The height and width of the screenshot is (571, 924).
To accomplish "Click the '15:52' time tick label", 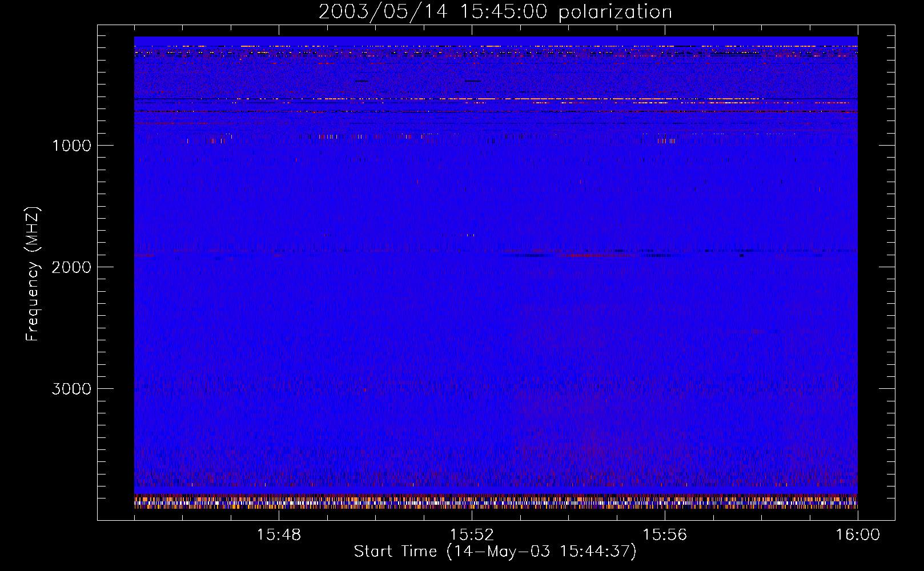I will pos(472,535).
